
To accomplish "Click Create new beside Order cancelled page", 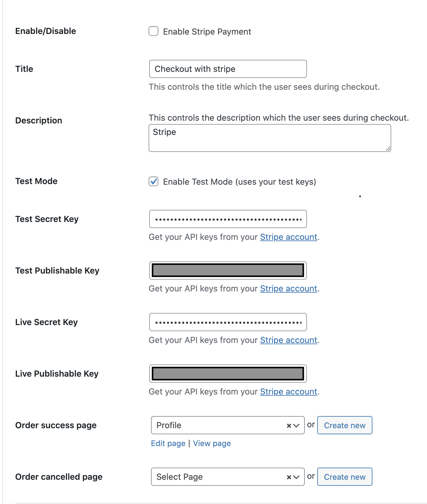I will click(345, 477).
